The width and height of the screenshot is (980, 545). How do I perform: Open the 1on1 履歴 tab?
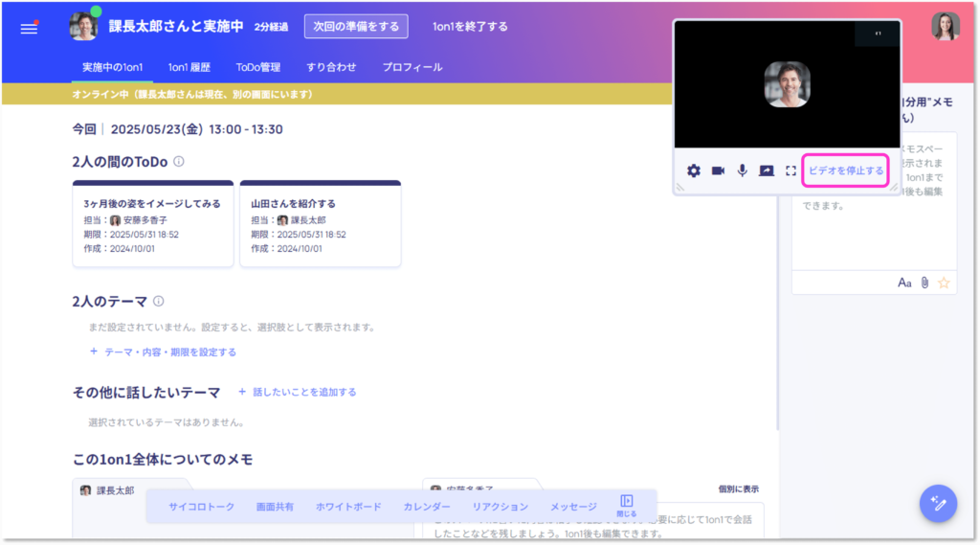pos(189,67)
